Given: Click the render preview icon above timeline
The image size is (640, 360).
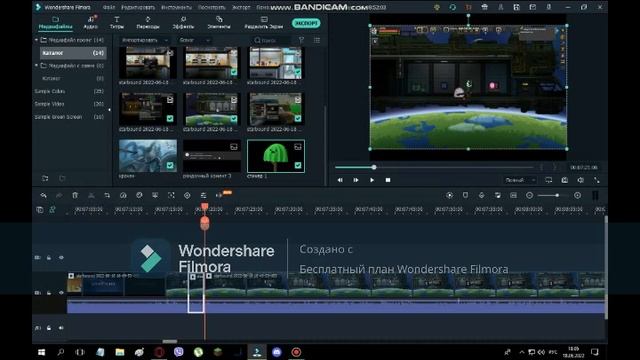Looking at the screenshot, I should [x=449, y=196].
